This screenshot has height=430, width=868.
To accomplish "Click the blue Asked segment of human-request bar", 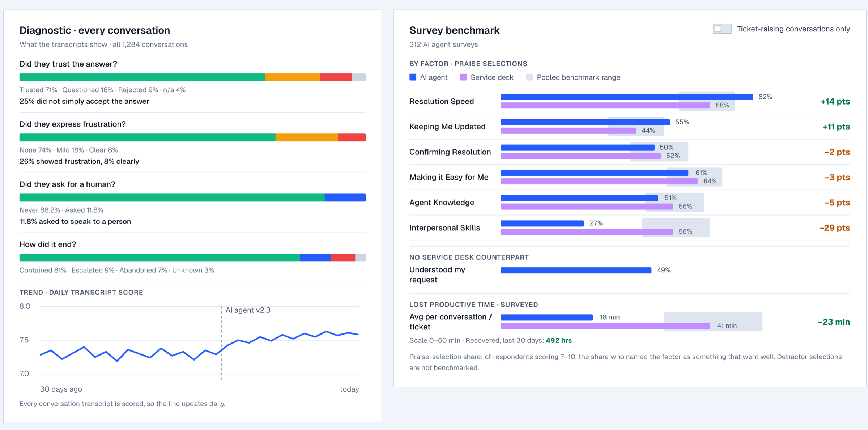I will tap(345, 197).
